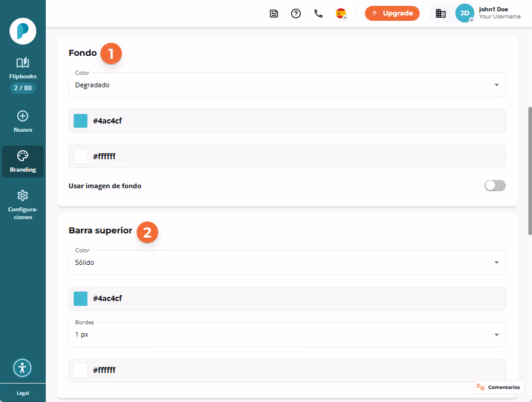Click the Fondo blue #4ac4cf color swatch
The width and height of the screenshot is (532, 402).
[80, 121]
